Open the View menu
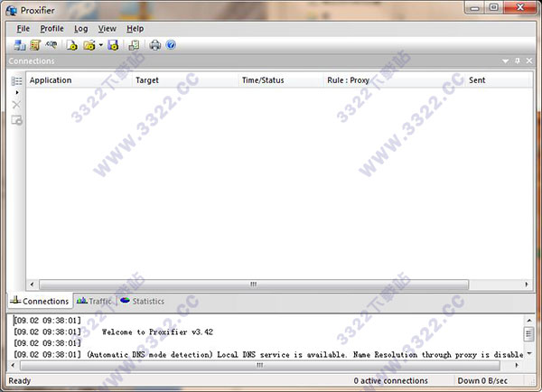 point(107,29)
